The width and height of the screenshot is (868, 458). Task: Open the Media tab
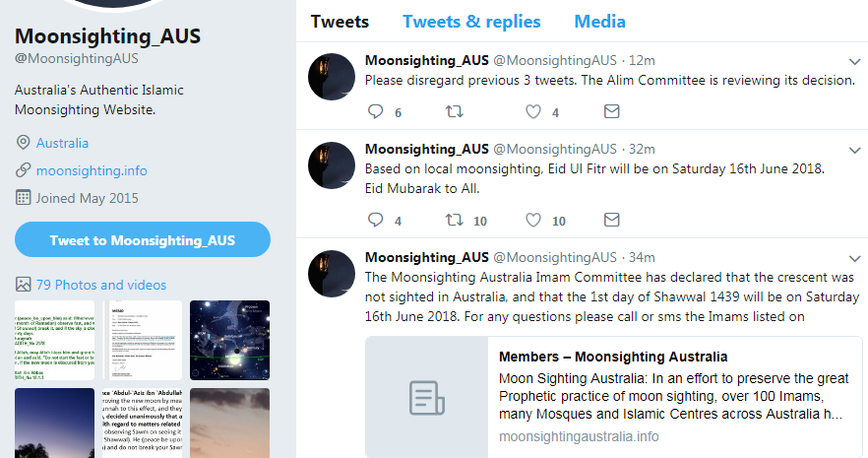coord(599,22)
